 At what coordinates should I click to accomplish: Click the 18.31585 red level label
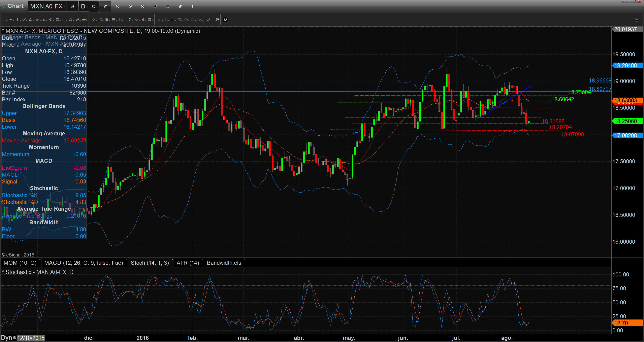pos(553,122)
